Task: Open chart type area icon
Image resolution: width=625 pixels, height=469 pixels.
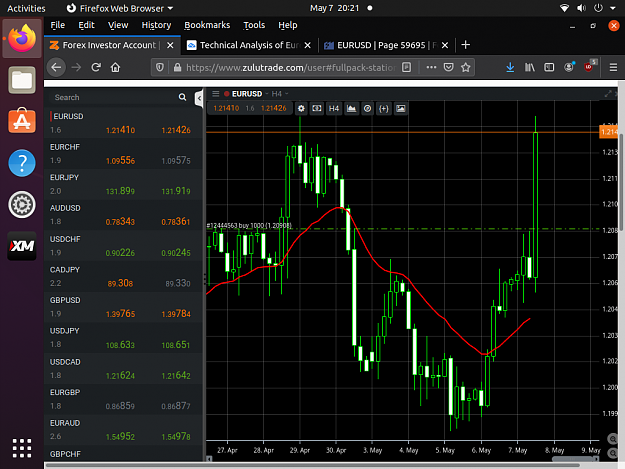Action: 351,108
